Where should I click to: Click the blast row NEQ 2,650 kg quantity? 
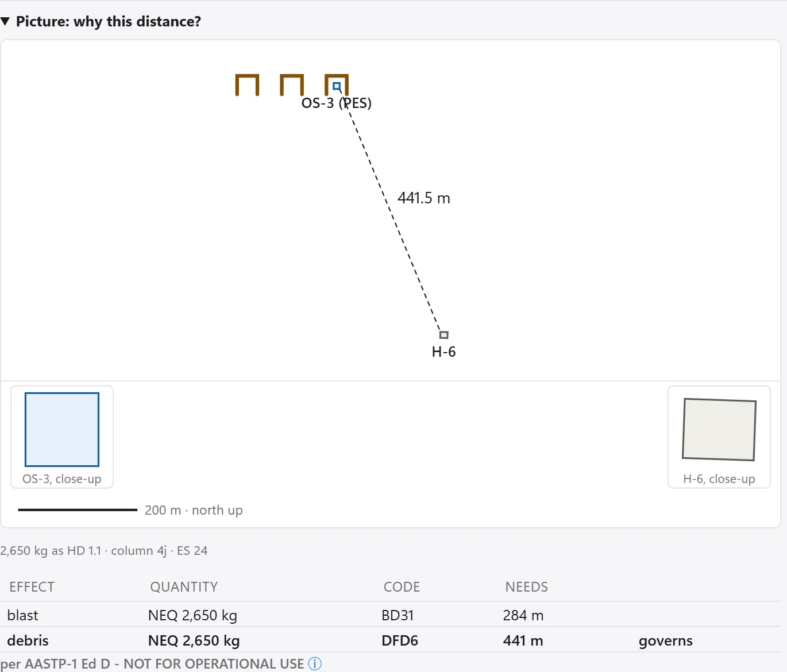(193, 615)
